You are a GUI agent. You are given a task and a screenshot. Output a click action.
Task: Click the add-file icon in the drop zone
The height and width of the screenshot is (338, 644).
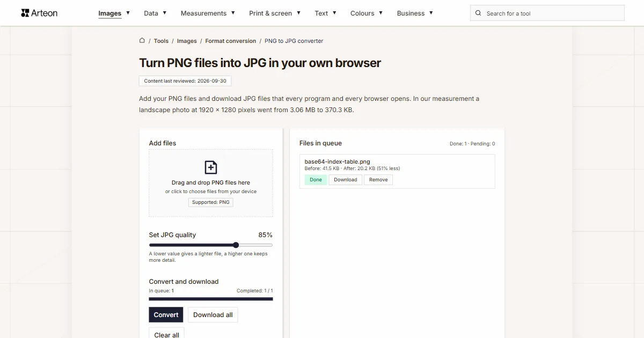click(211, 167)
